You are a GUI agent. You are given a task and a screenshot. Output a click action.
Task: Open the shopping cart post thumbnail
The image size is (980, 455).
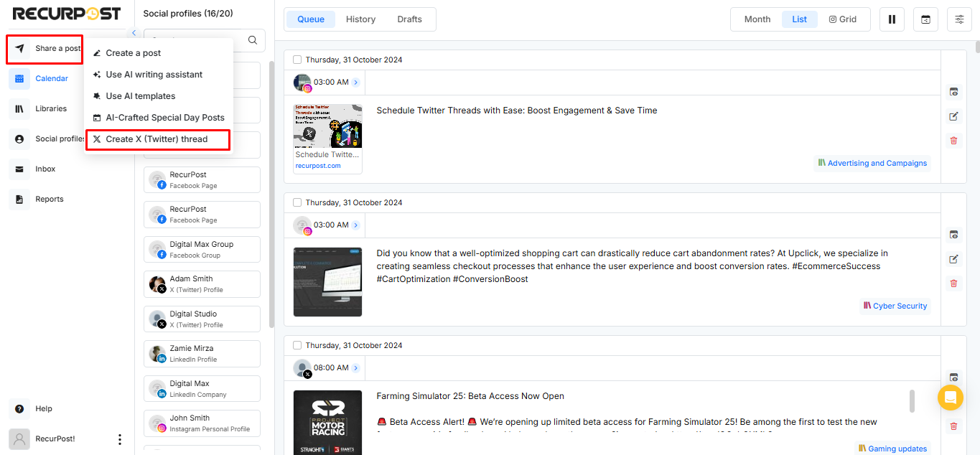pos(327,282)
